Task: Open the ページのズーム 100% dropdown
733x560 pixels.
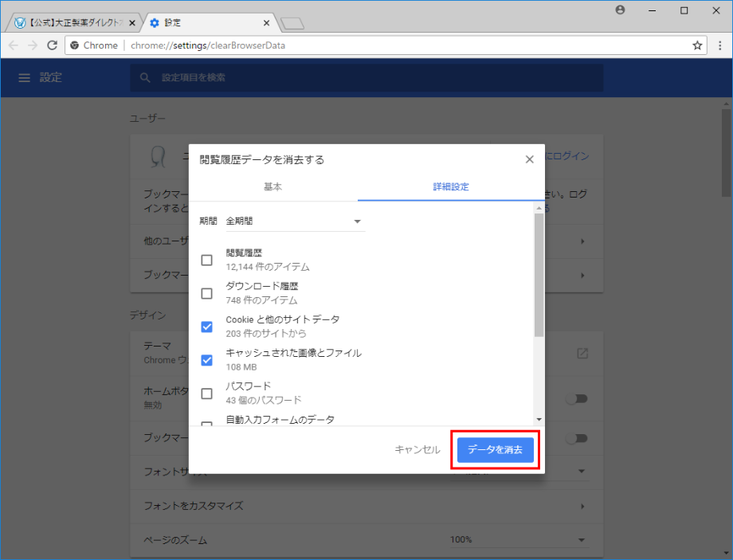Action: pyautogui.click(x=519, y=540)
